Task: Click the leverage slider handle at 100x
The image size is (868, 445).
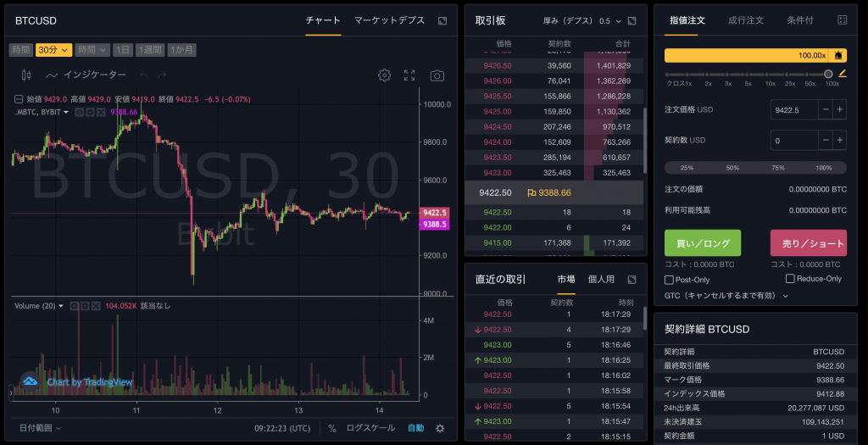Action: click(x=828, y=74)
